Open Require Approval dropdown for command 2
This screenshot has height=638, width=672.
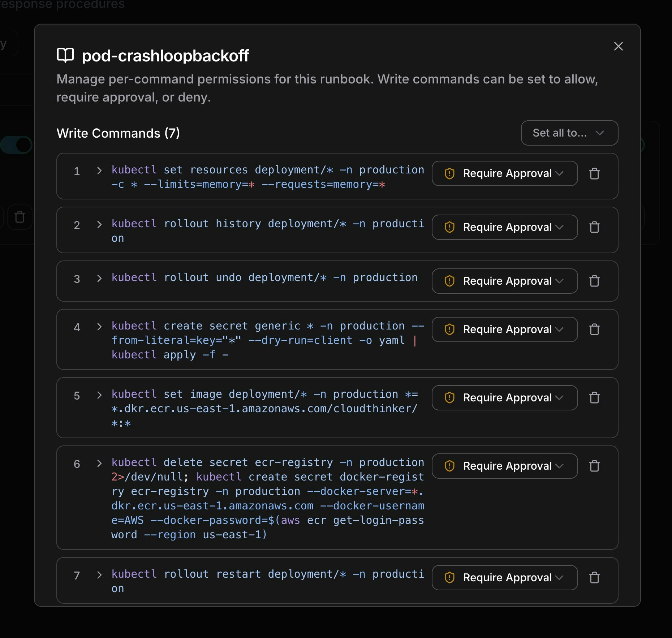tap(504, 227)
